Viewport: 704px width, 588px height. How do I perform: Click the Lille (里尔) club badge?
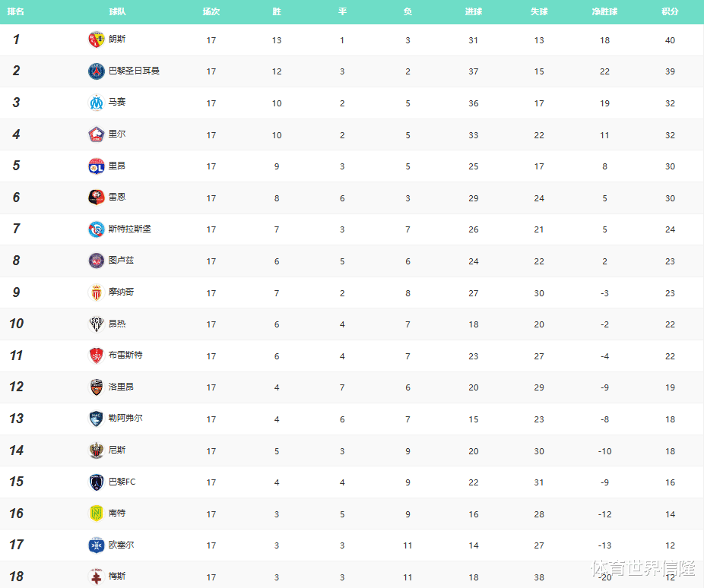[x=96, y=134]
